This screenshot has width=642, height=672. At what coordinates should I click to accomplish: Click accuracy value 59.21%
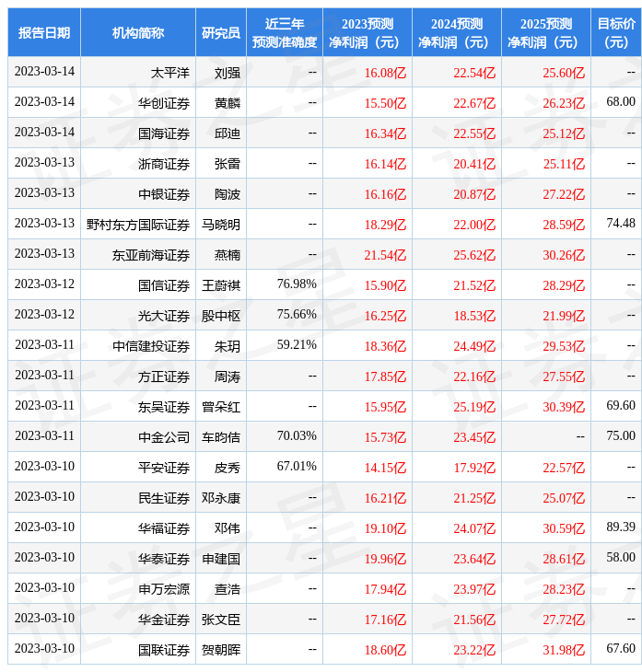[x=297, y=345]
